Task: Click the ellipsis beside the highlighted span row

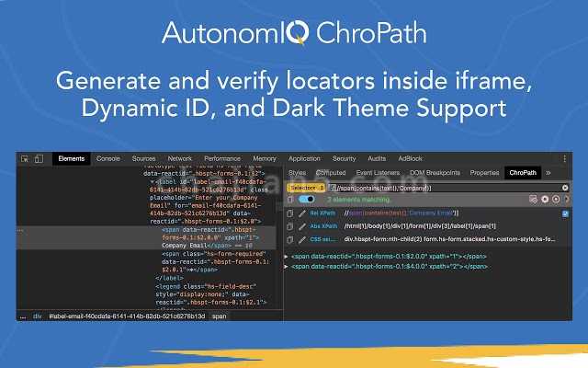Action: click(x=20, y=230)
